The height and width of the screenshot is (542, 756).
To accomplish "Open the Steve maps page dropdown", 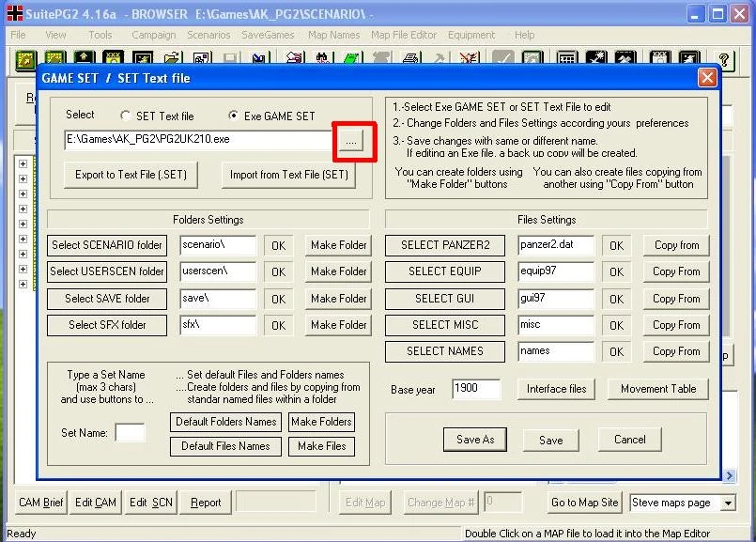I will 728,503.
